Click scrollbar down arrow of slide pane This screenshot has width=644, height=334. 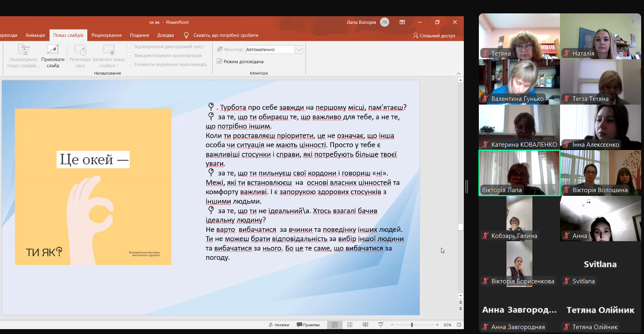(460, 296)
